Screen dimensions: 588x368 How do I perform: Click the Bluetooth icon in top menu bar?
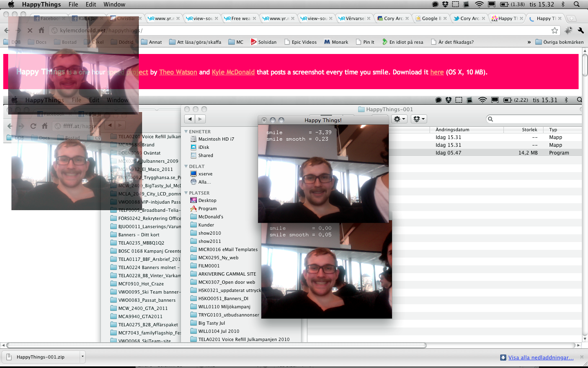coord(563,4)
